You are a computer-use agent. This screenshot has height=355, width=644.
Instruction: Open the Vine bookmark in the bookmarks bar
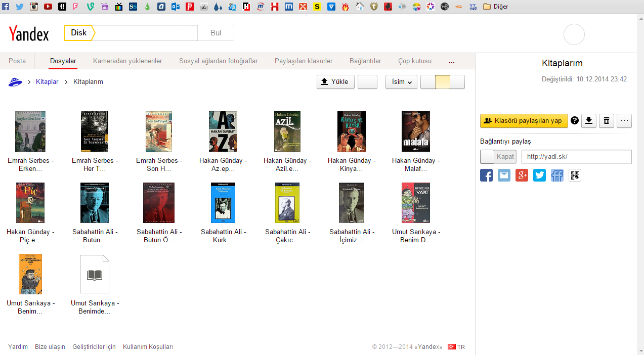(x=91, y=7)
